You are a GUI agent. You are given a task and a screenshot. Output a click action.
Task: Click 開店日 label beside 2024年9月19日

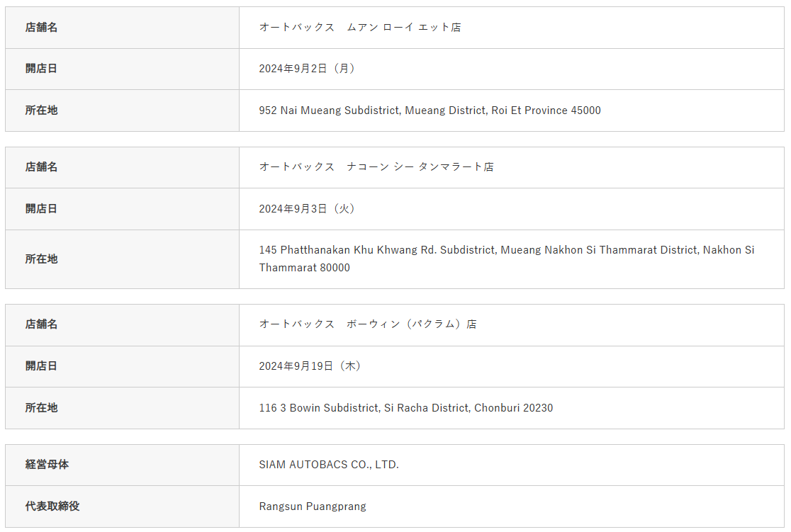(x=41, y=366)
